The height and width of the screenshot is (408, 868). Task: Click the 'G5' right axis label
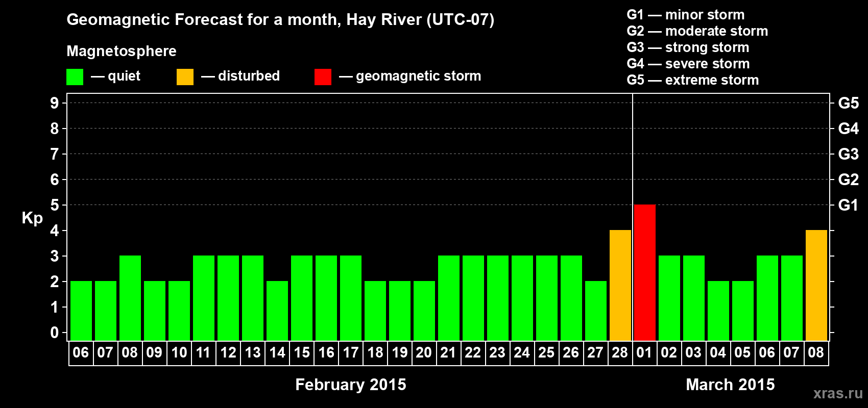[848, 103]
